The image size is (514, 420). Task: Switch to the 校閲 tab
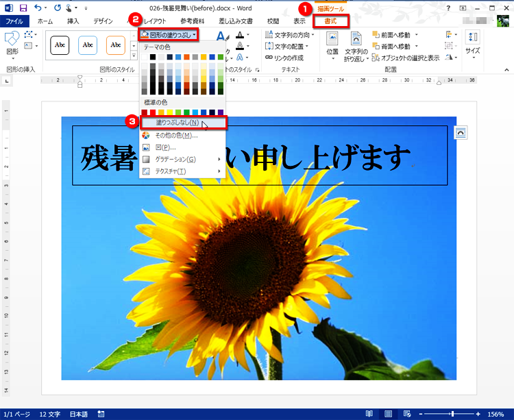tap(273, 21)
